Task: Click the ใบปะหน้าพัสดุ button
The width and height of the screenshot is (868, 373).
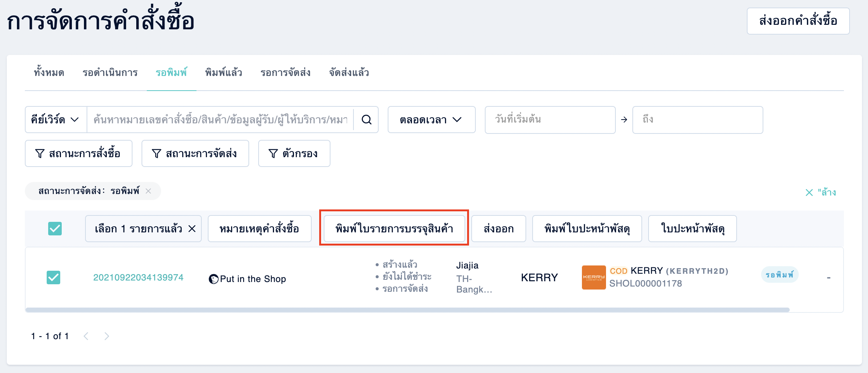Action: (x=692, y=229)
